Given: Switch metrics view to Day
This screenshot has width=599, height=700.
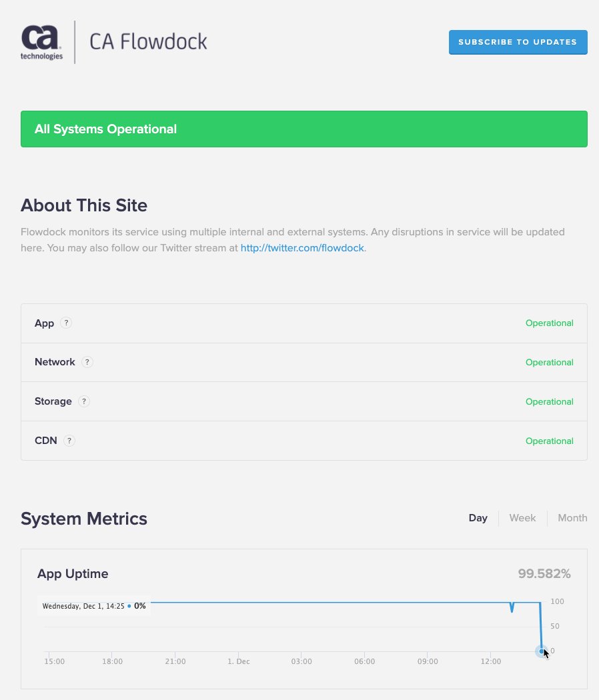Looking at the screenshot, I should click(x=478, y=518).
